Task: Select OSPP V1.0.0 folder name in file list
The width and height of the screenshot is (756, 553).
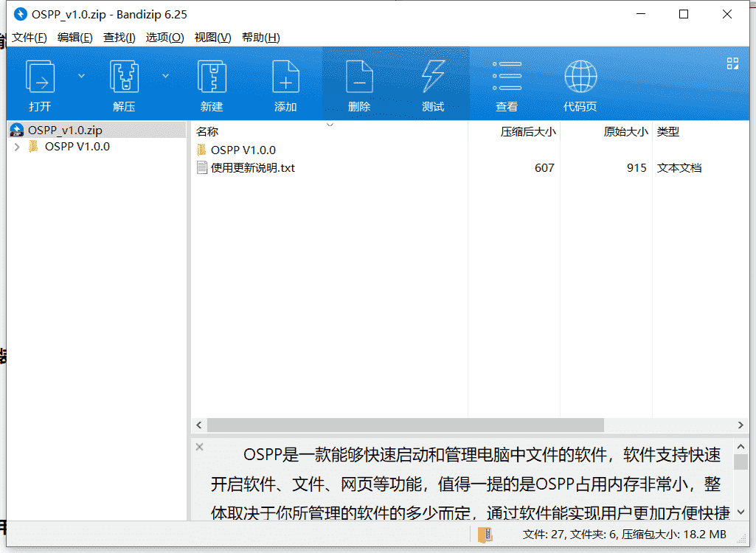Action: click(243, 150)
